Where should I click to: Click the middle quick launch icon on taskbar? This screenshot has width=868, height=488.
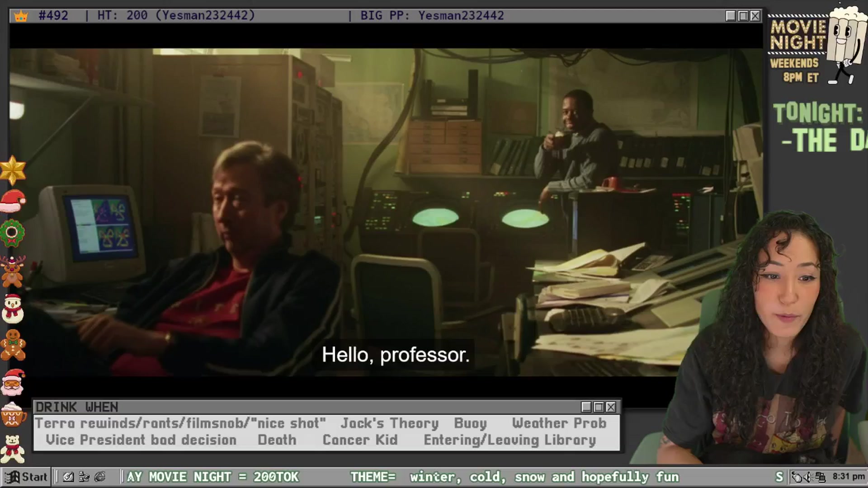pyautogui.click(x=84, y=477)
